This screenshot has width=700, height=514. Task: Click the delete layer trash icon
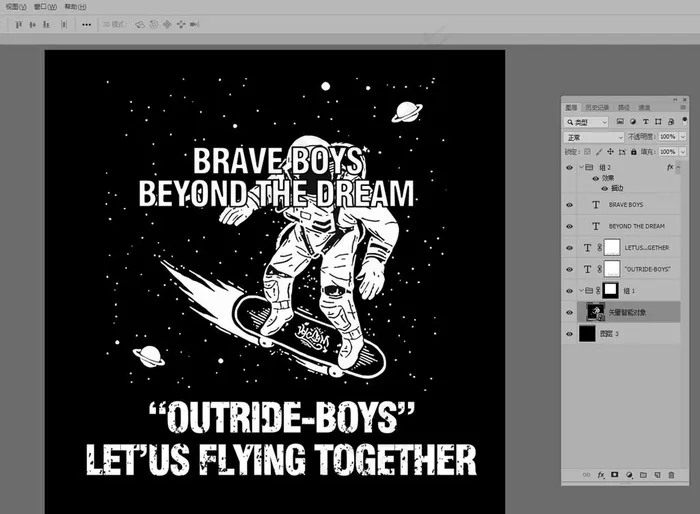coord(671,475)
